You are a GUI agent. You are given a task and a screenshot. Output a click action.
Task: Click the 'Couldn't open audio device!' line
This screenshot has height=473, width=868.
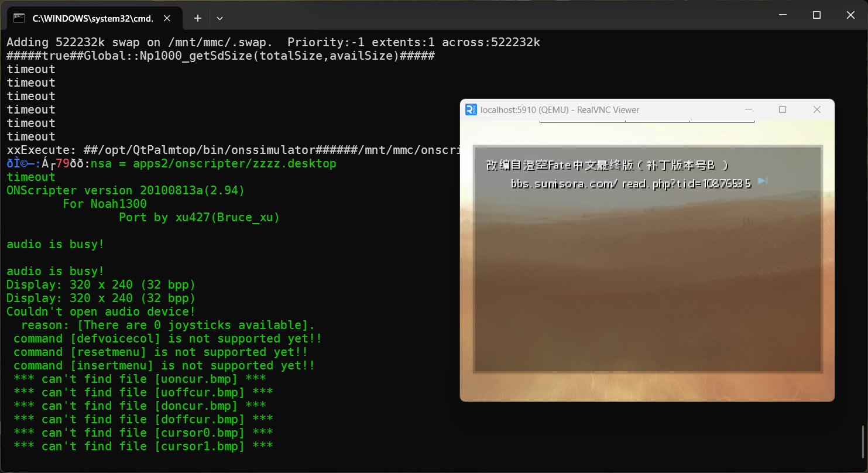pyautogui.click(x=101, y=311)
